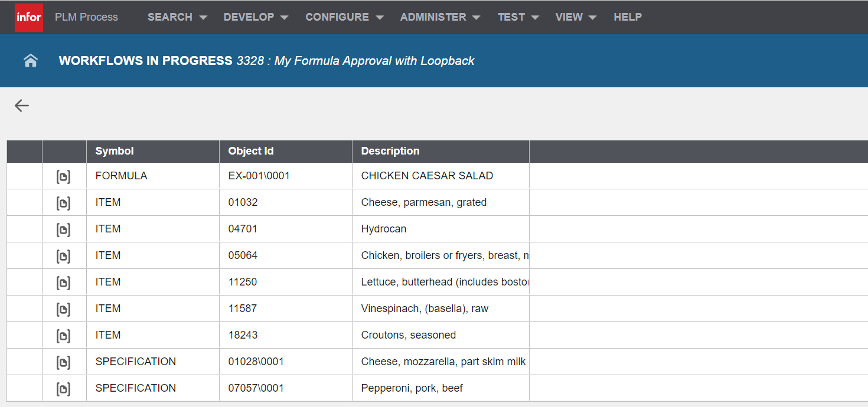Click the Infor logo icon

pyautogui.click(x=29, y=17)
